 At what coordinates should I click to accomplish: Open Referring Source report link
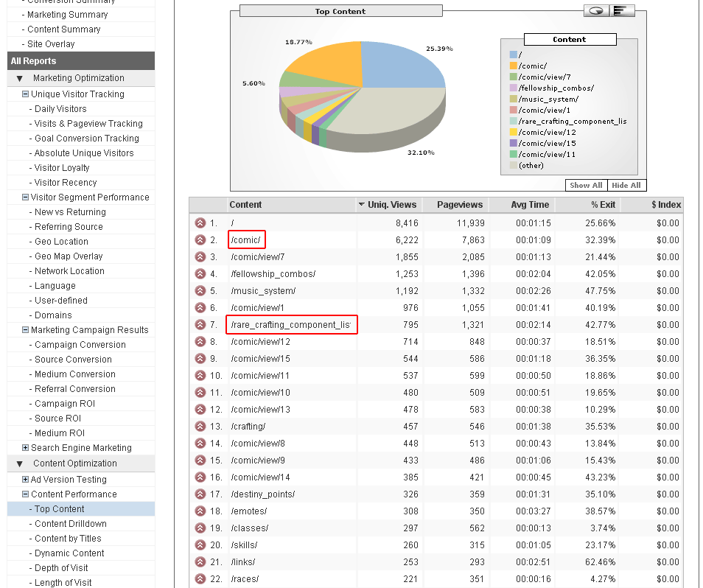(69, 227)
